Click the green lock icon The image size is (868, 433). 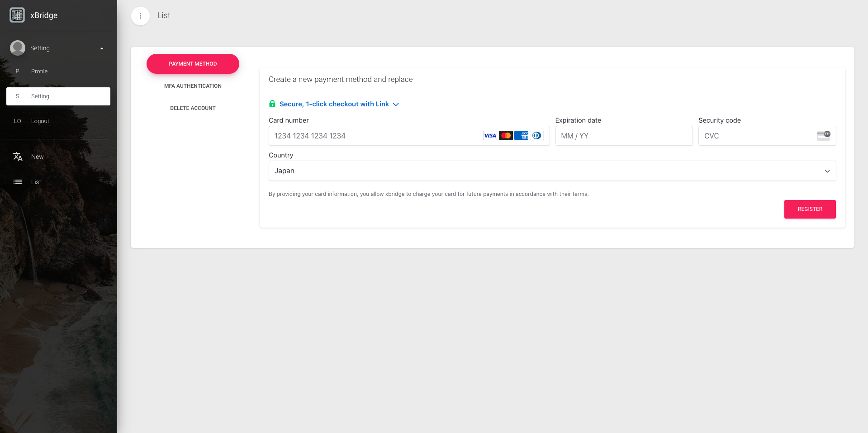coord(272,104)
